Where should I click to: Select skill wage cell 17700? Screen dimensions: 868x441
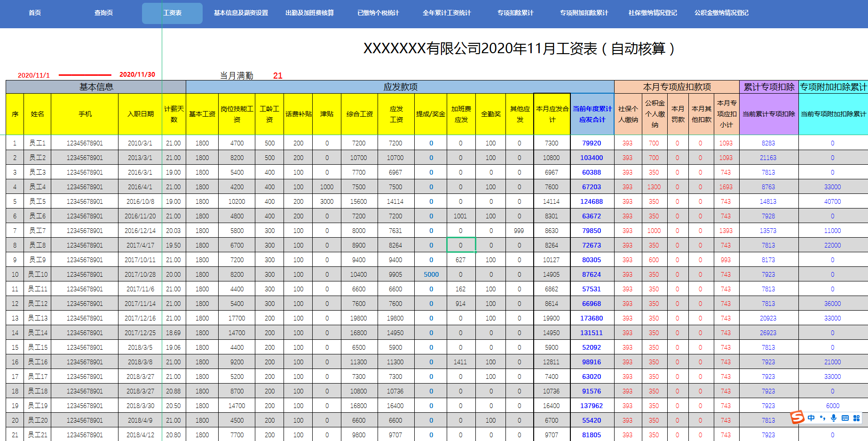(237, 318)
